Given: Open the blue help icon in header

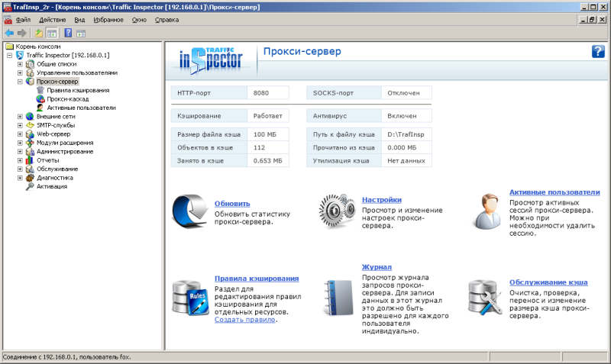Looking at the screenshot, I should (x=598, y=51).
